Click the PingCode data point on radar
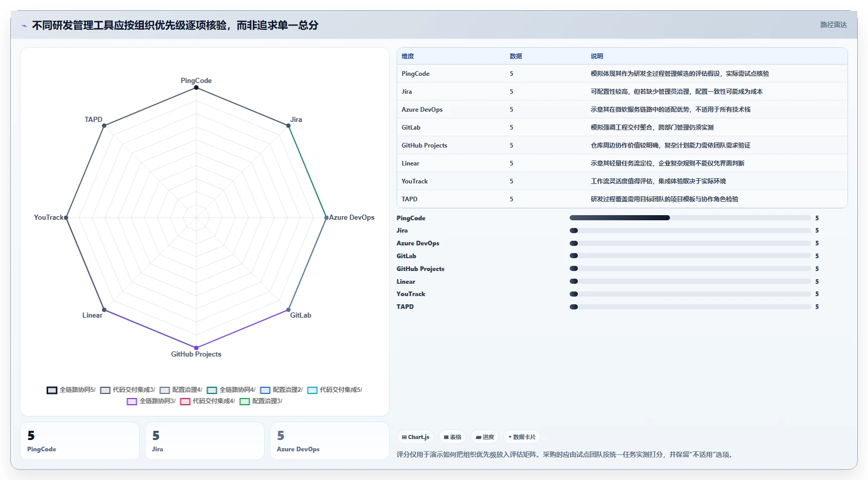The width and height of the screenshot is (868, 480). pyautogui.click(x=196, y=88)
